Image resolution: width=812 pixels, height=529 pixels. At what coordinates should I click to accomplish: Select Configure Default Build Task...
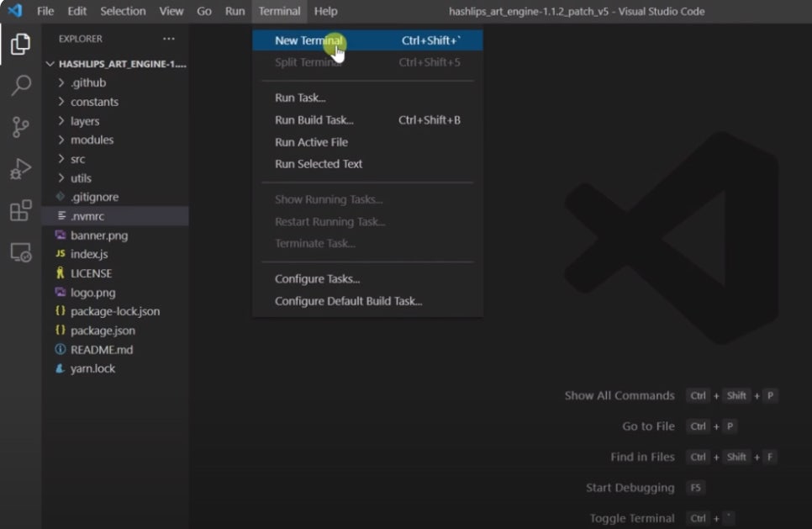pyautogui.click(x=367, y=301)
